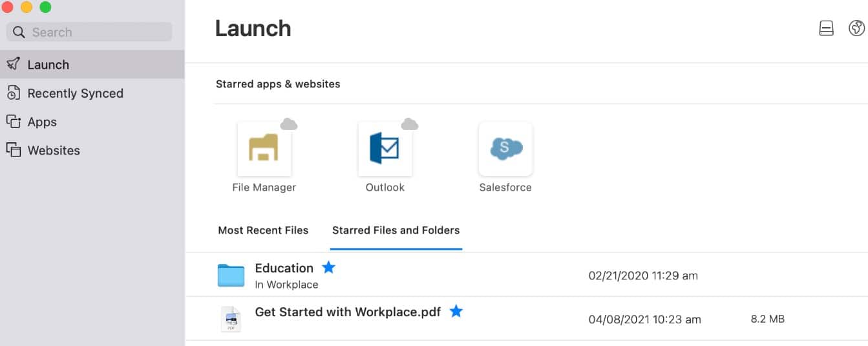Open the Salesforce website icon
The image size is (868, 346).
tap(505, 149)
